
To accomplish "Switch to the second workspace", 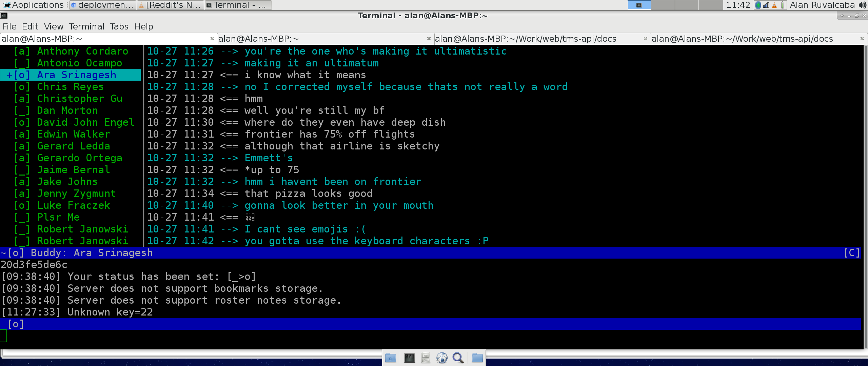I will pos(663,5).
